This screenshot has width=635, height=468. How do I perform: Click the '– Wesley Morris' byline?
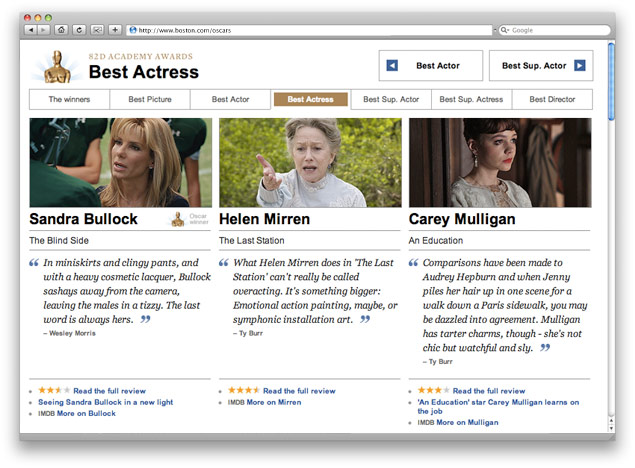70,333
